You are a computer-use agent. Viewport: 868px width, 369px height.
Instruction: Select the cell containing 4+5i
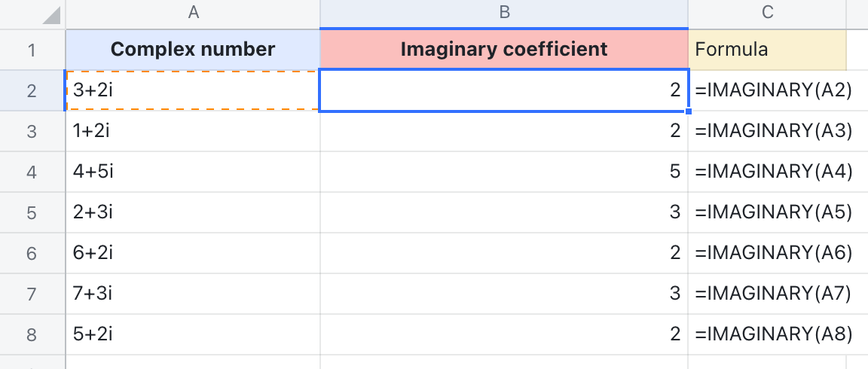[193, 172]
